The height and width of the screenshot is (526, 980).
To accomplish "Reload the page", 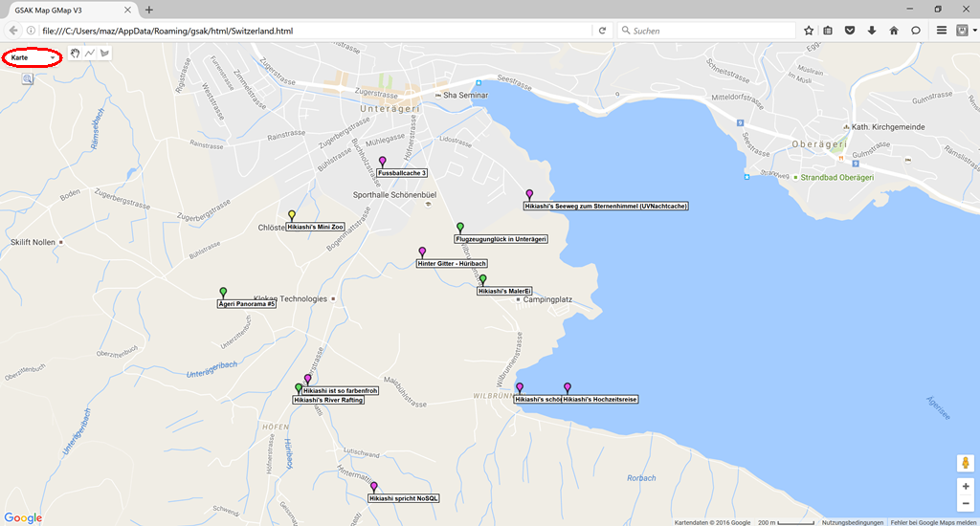I will click(602, 31).
